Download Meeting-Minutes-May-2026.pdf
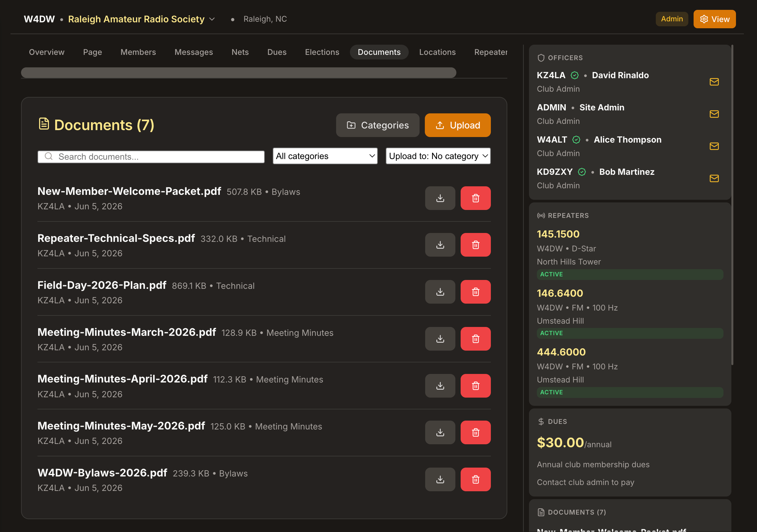Screen dimensions: 757x532 click(440, 432)
